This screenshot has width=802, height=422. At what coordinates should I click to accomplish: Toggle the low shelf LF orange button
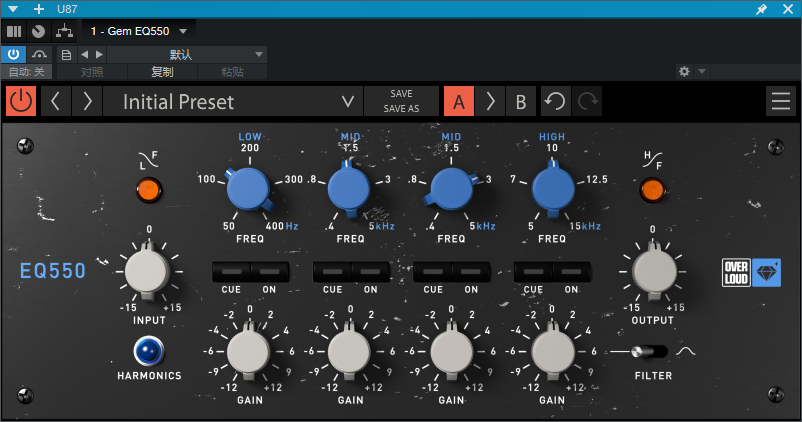pos(149,190)
